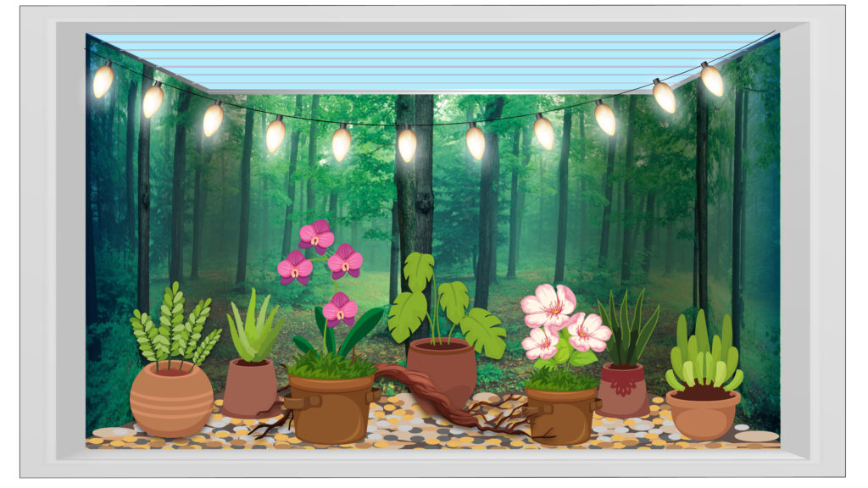868x488 pixels.
Task: Click the light bulb hanging at the string's middle
Action: [407, 144]
